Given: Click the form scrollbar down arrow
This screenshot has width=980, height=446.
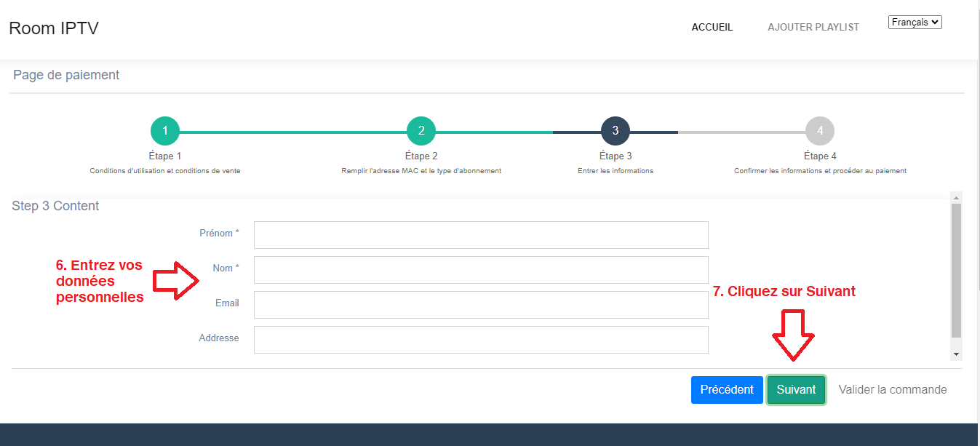Looking at the screenshot, I should coord(956,354).
